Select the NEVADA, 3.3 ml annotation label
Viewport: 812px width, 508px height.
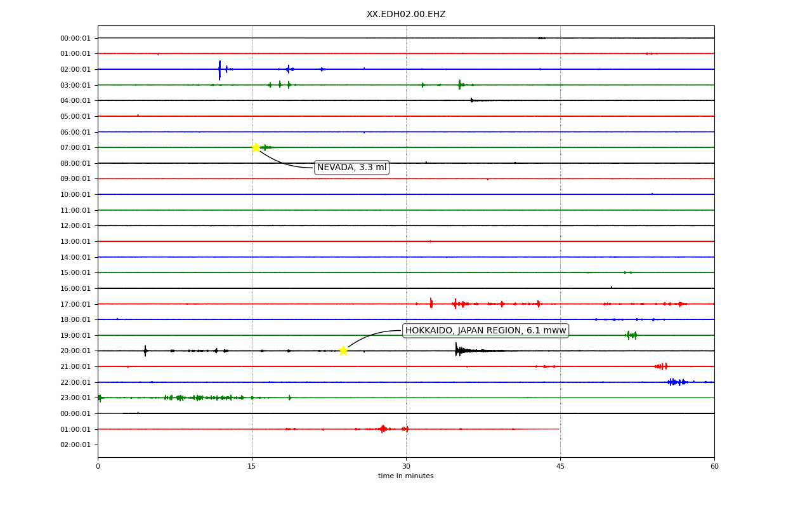click(351, 168)
